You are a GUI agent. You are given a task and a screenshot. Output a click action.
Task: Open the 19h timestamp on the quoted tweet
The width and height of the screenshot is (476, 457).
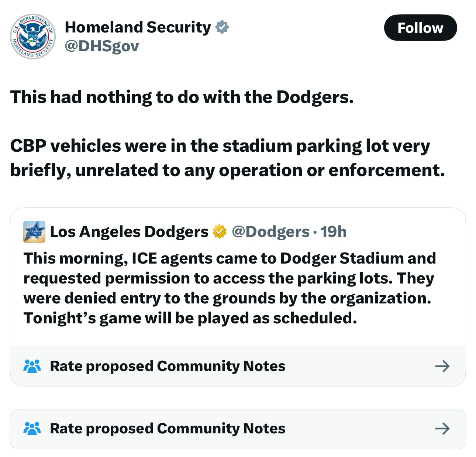[x=334, y=232]
